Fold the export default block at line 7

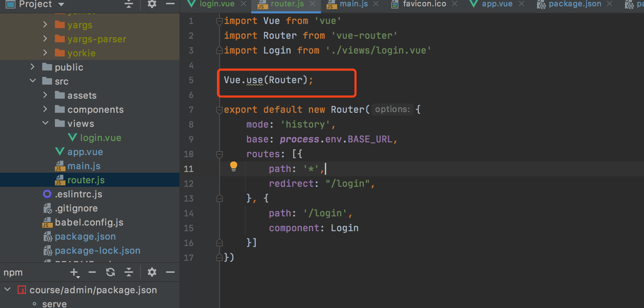click(220, 110)
